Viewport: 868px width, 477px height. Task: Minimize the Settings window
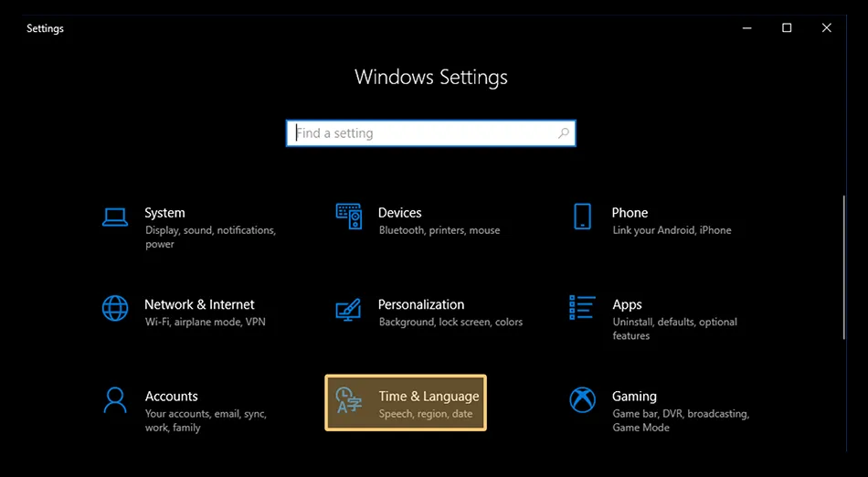(x=746, y=27)
